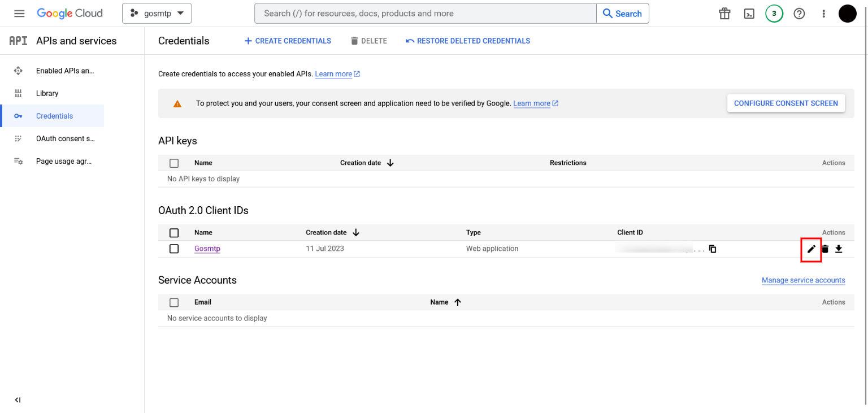Click CONFIGURE CONSENT SCREEN button

point(786,103)
